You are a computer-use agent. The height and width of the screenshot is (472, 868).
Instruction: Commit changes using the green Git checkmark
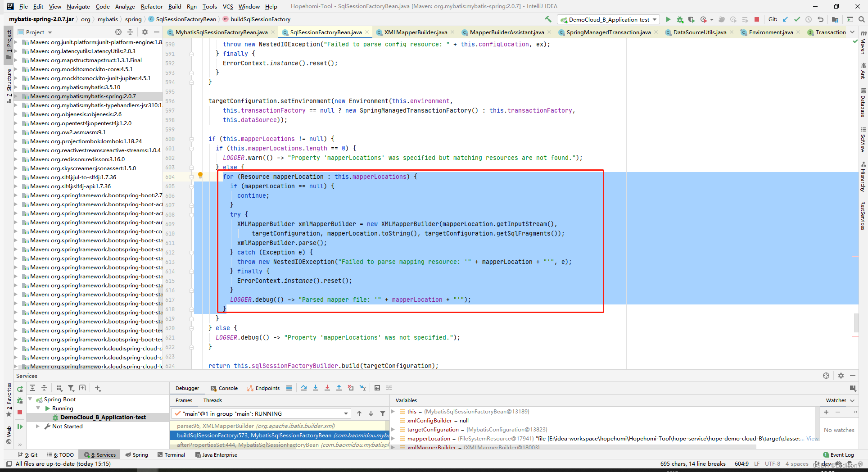pos(797,19)
